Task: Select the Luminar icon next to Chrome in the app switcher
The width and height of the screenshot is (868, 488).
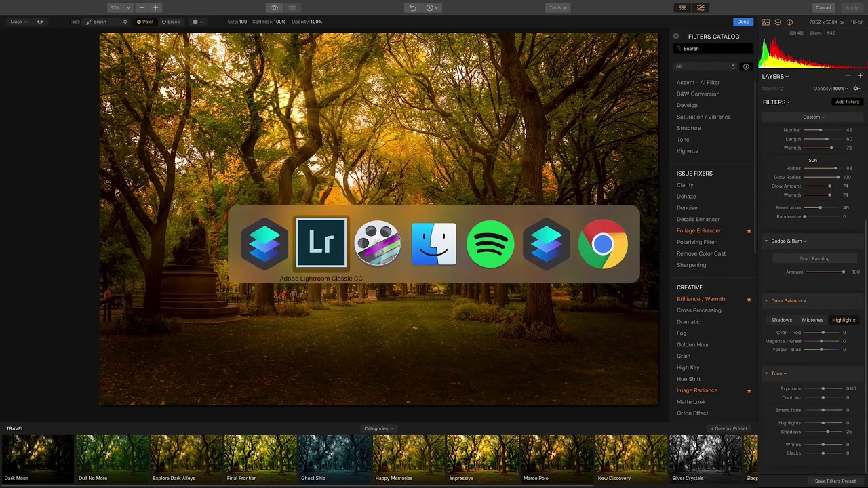Action: pos(547,243)
